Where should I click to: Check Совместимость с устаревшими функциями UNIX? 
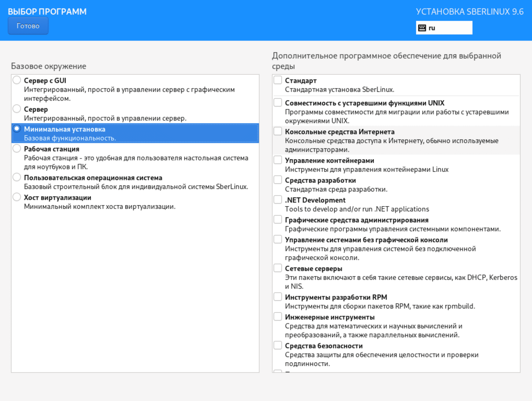coord(278,103)
